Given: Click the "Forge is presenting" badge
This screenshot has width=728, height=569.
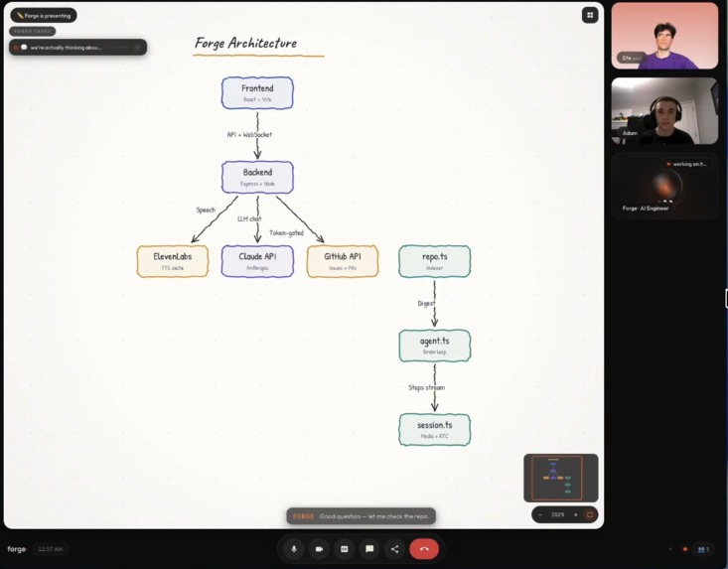Looking at the screenshot, I should coord(44,15).
